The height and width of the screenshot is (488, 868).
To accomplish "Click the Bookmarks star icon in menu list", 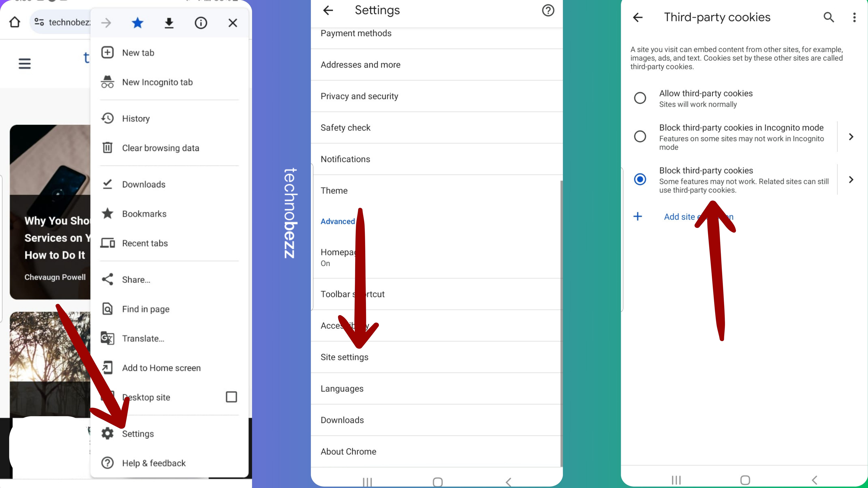I will click(107, 213).
